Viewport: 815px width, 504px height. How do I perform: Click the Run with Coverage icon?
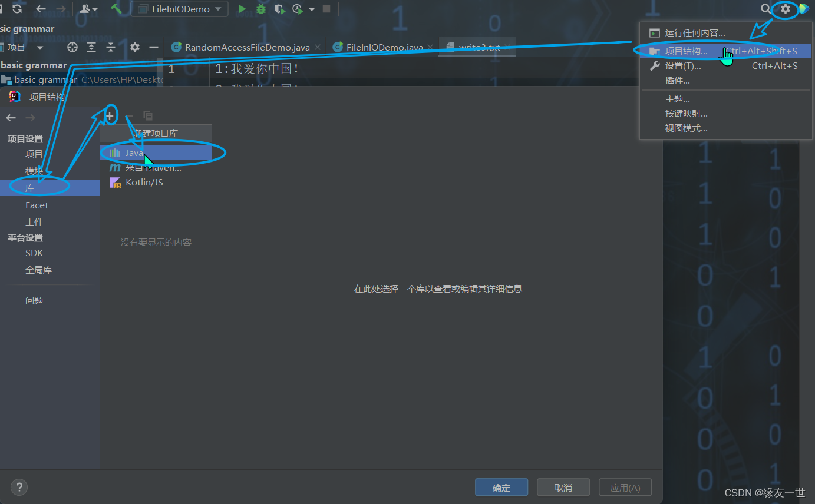tap(280, 9)
